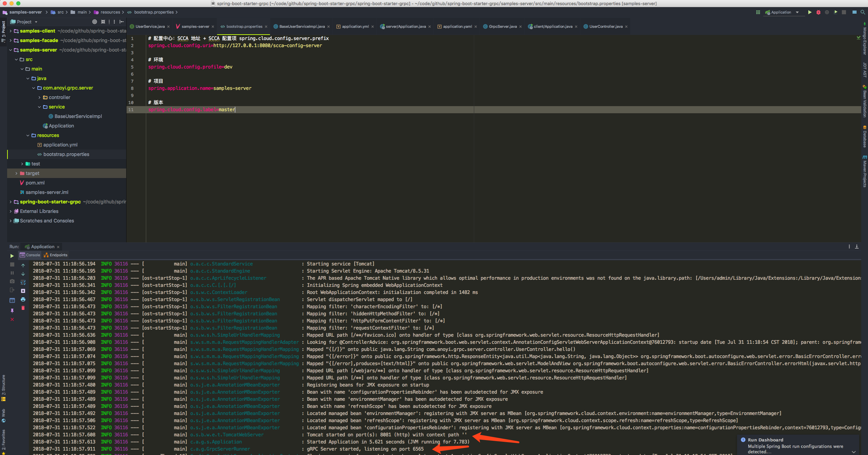Viewport: 868px width, 455px height.
Task: Print the console output
Action: (23, 299)
